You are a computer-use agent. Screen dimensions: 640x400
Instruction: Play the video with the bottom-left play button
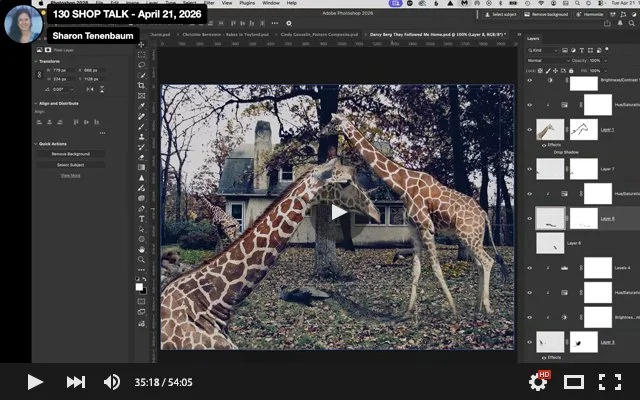tap(35, 382)
